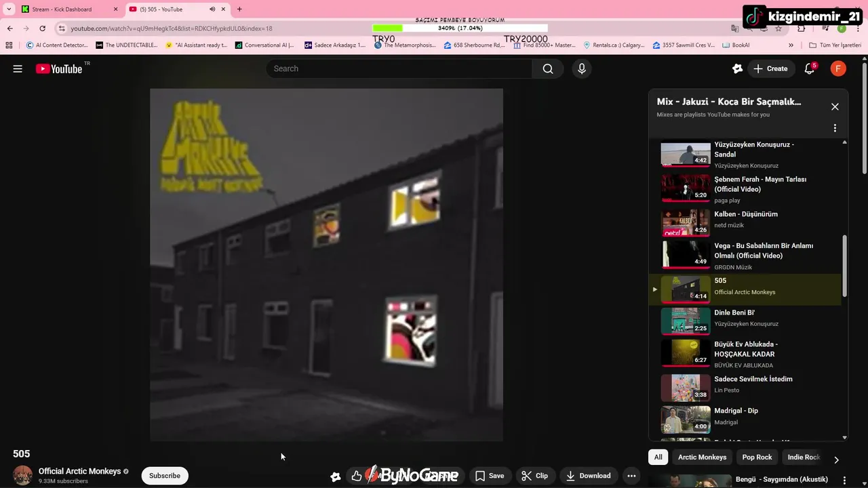Go back in browser history
Viewport: 868px width, 488px height.
9,28
